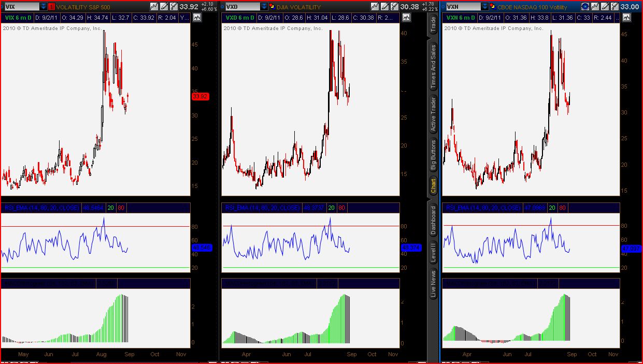Viewport: 643px width, 364px height.
Task: Click VIX 6 m D timeframe label
Action: [18, 17]
